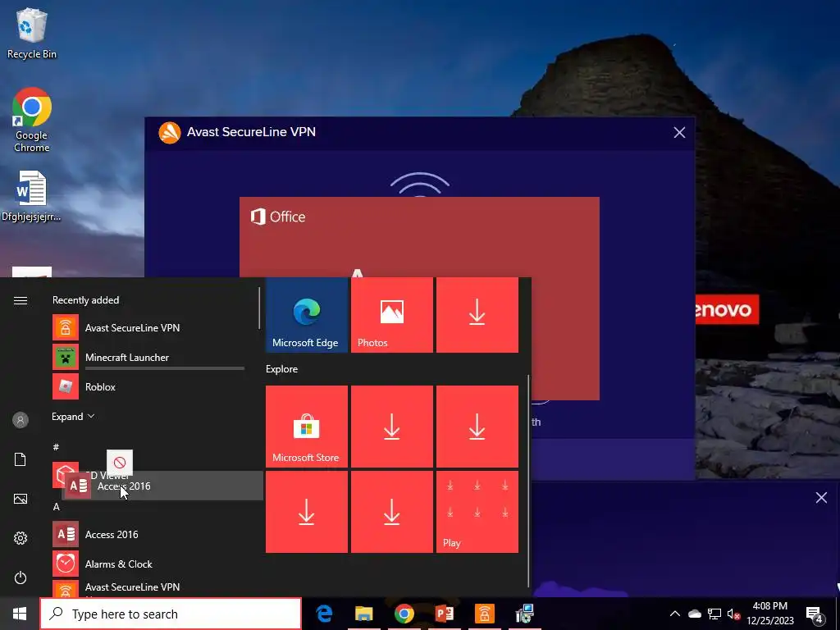Viewport: 840px width, 630px height.
Task: Click the Lenovo logo on the desktop
Action: click(727, 309)
